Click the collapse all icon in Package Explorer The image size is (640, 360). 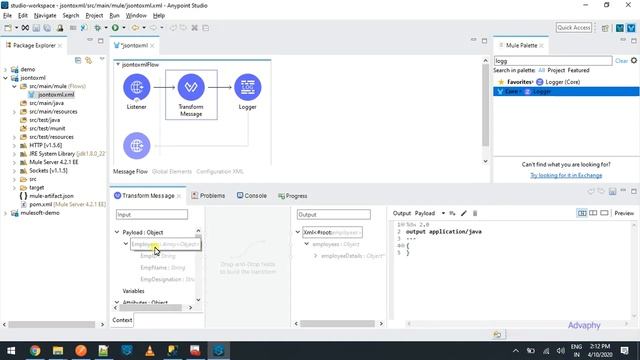pos(78,60)
